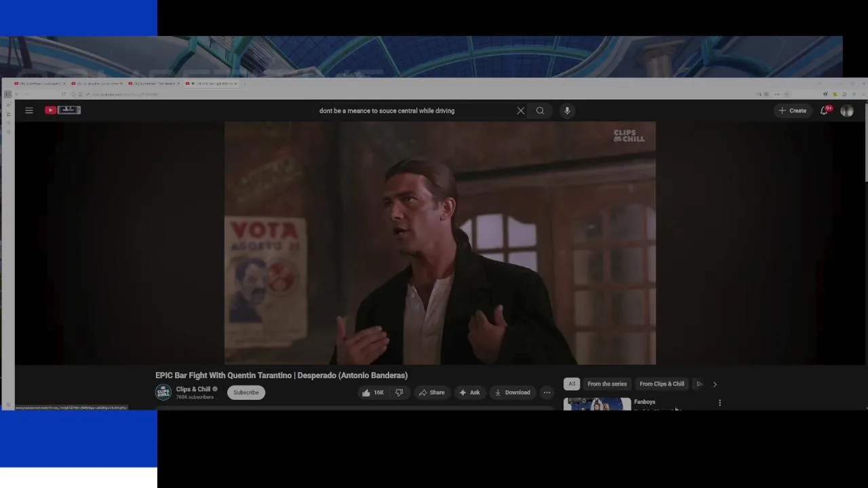Viewport: 868px width, 488px height.
Task: Switch to the first browser tab
Action: (40, 83)
